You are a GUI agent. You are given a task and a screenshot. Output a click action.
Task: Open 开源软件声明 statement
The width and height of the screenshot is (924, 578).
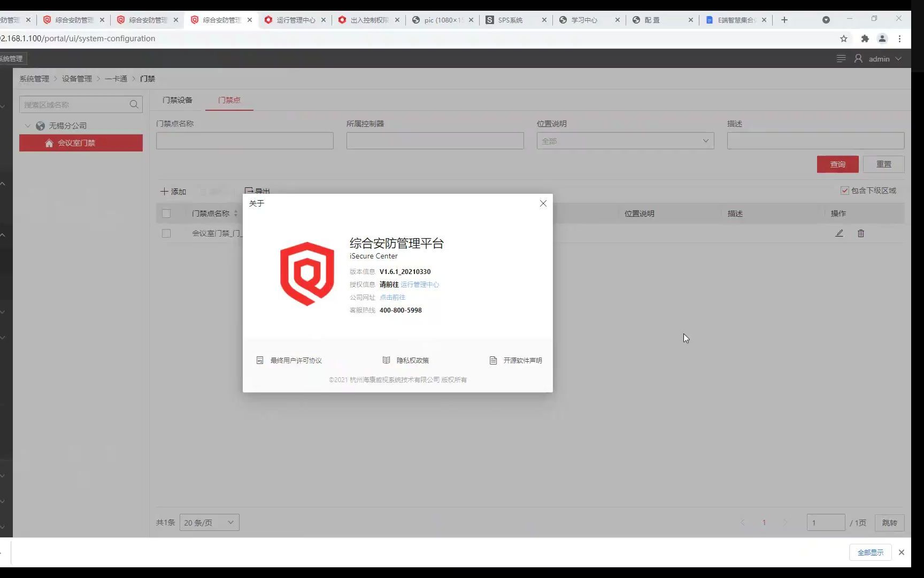(515, 361)
